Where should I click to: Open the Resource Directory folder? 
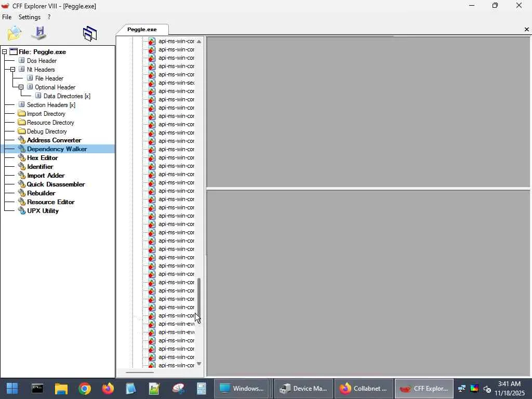[x=50, y=123]
